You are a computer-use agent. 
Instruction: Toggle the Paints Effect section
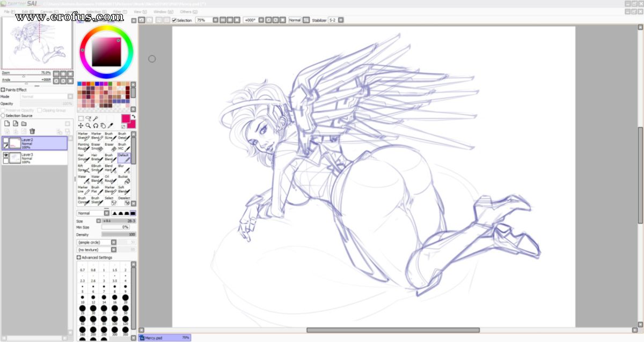[x=3, y=90]
